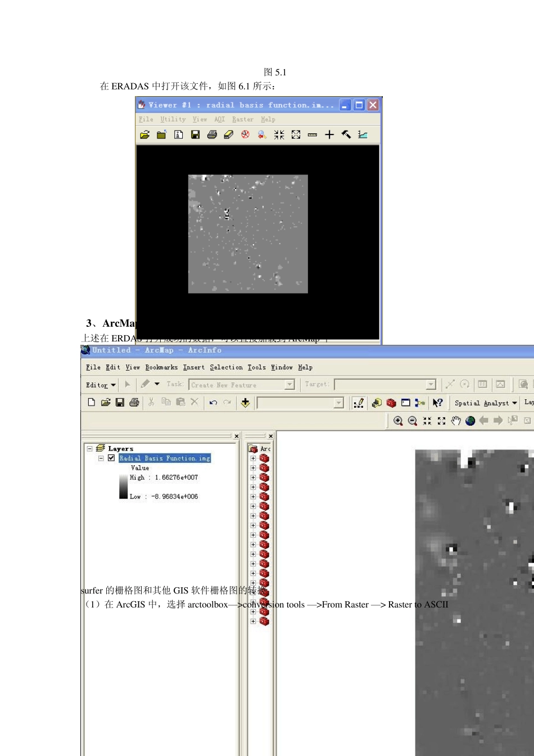
Task: Close the table of contents panel
Action: pyautogui.click(x=237, y=436)
